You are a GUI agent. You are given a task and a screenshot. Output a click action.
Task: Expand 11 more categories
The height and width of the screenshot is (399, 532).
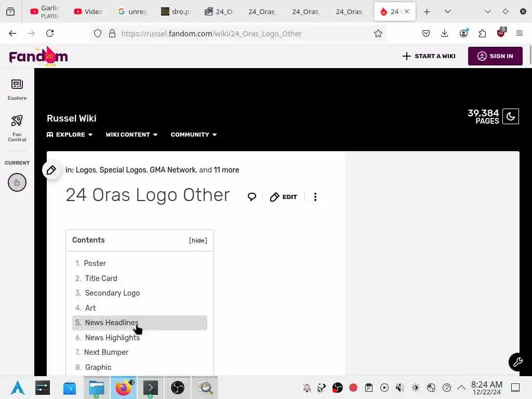pos(227,170)
